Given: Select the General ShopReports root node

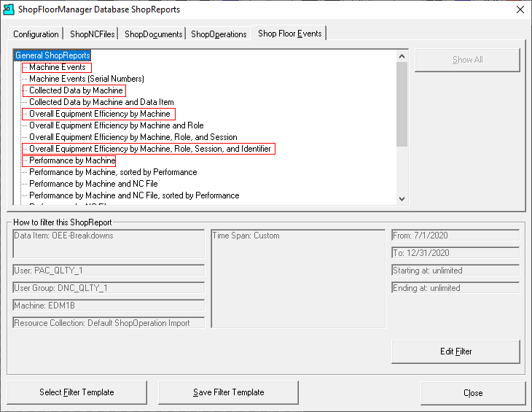Looking at the screenshot, I should [52, 55].
